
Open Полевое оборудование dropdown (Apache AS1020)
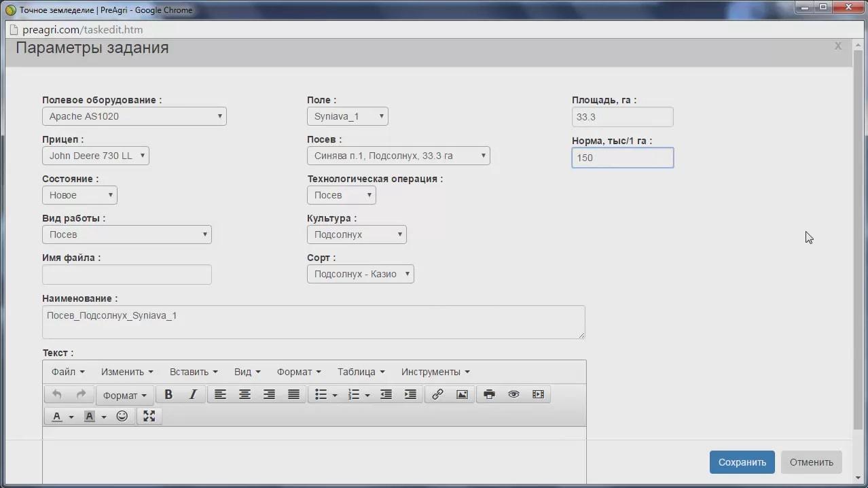pyautogui.click(x=134, y=116)
